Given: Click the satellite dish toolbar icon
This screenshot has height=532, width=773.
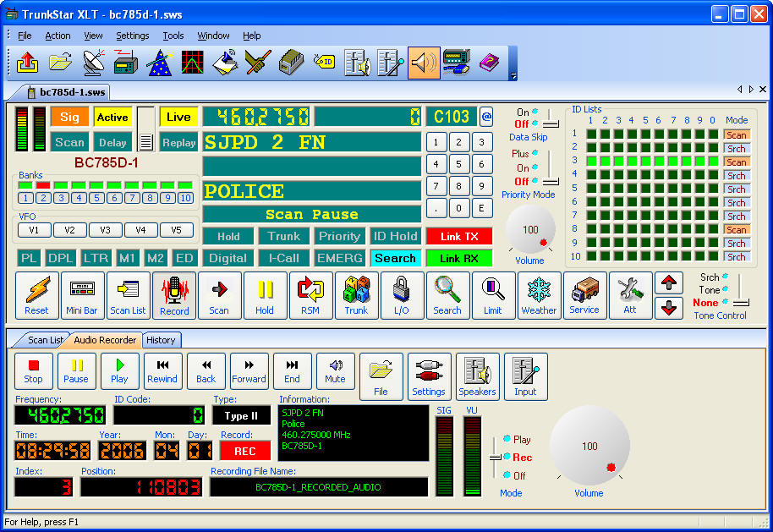Looking at the screenshot, I should 94,63.
